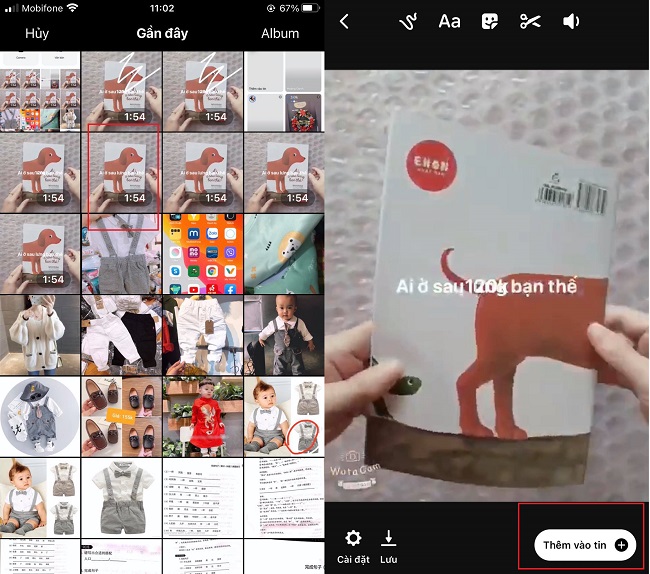Pick the baby in grey vest photo
Viewport: 650px width, 574px height.
(x=284, y=335)
